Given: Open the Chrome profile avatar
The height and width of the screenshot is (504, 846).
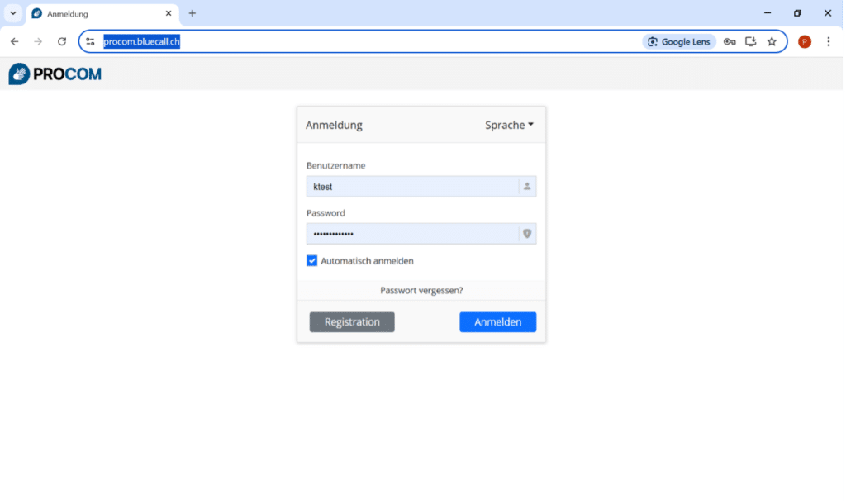Looking at the screenshot, I should click(x=804, y=41).
